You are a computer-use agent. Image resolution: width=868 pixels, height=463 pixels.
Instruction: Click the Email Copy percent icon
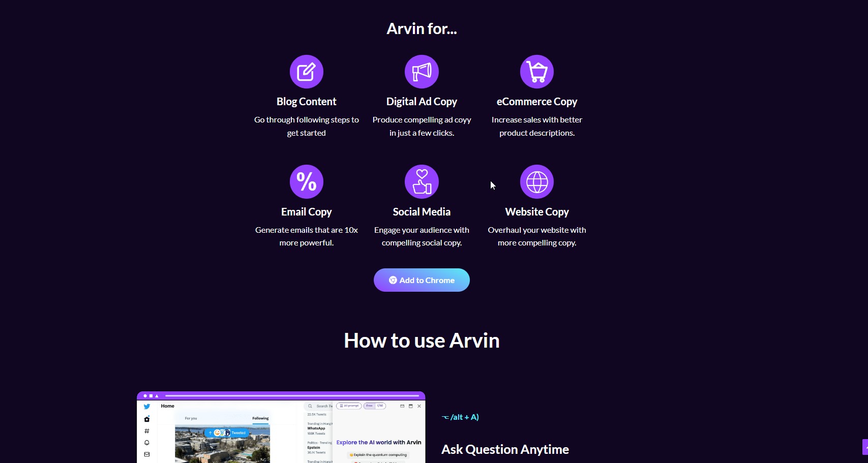pos(306,181)
